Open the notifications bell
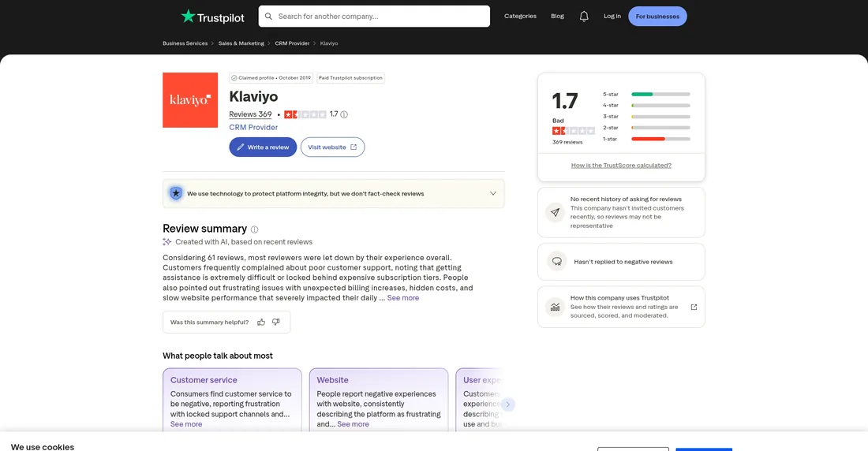This screenshot has height=451, width=868. pos(583,16)
